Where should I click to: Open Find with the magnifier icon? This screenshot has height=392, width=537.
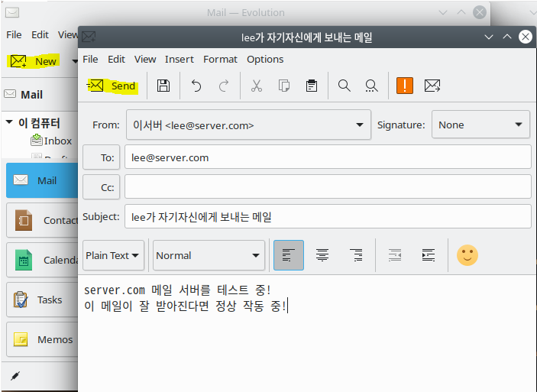coord(345,86)
